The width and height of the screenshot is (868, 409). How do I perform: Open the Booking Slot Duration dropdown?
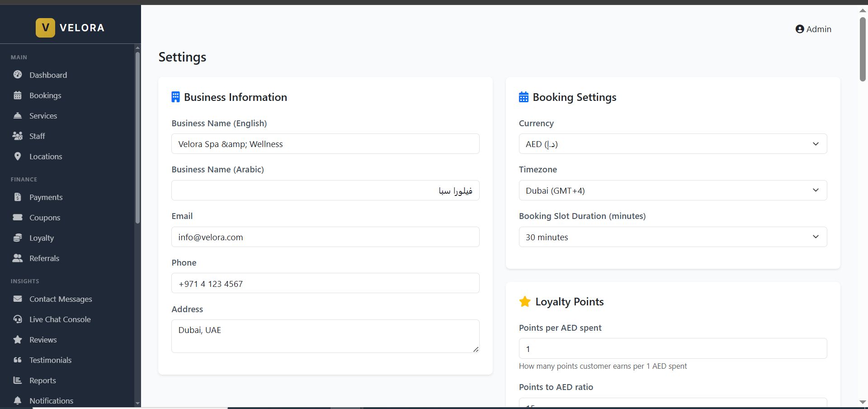pyautogui.click(x=672, y=237)
